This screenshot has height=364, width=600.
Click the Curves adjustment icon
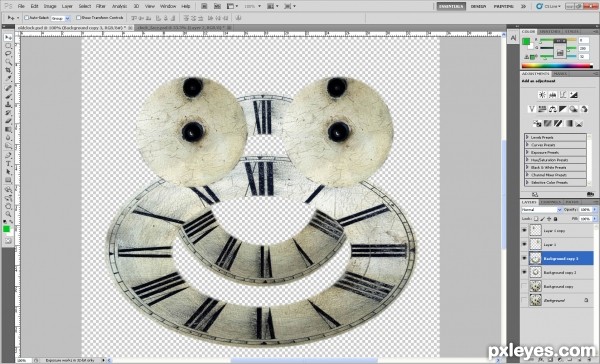point(563,95)
